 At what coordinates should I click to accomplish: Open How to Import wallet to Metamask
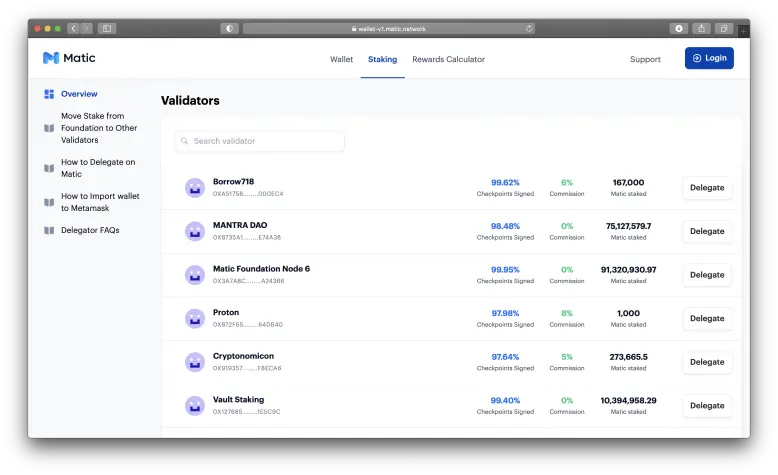[100, 203]
